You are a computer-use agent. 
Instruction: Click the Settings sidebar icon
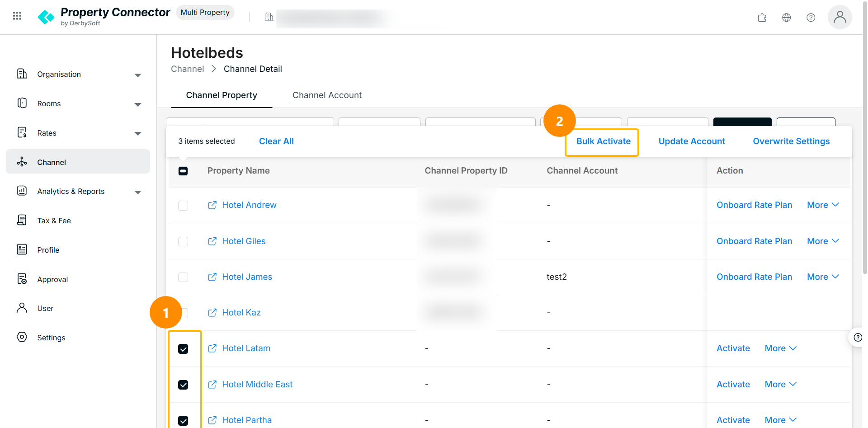pos(22,337)
